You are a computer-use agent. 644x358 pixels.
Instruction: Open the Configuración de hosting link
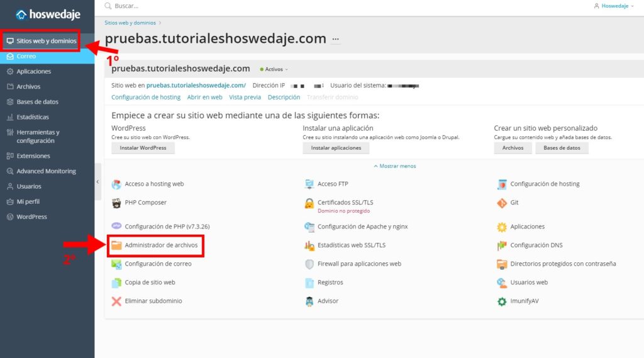[x=146, y=98]
